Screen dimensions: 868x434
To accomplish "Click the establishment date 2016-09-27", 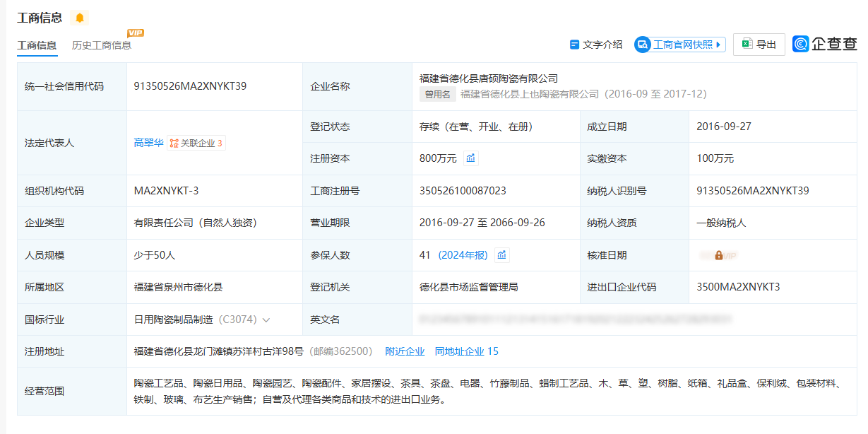I will (x=724, y=127).
